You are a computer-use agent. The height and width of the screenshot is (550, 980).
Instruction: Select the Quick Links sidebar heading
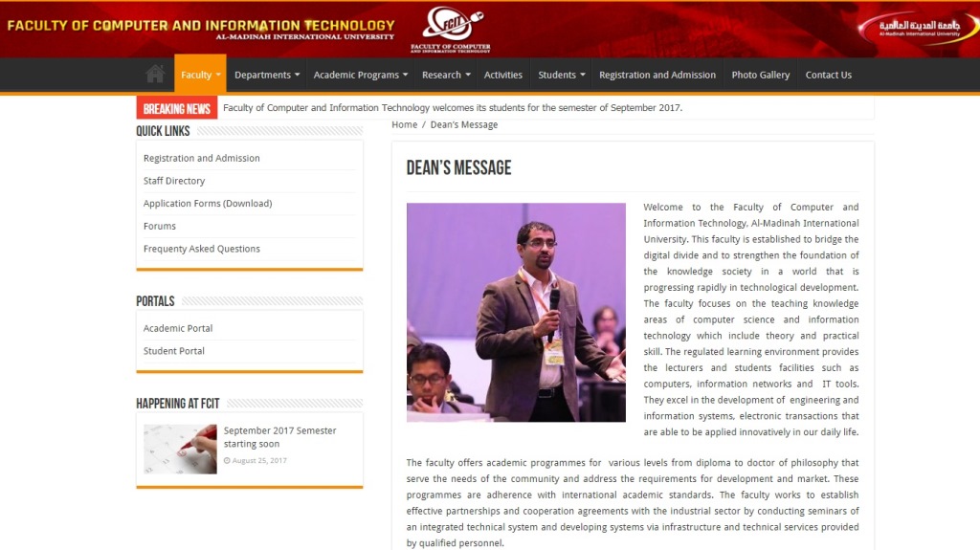[163, 131]
